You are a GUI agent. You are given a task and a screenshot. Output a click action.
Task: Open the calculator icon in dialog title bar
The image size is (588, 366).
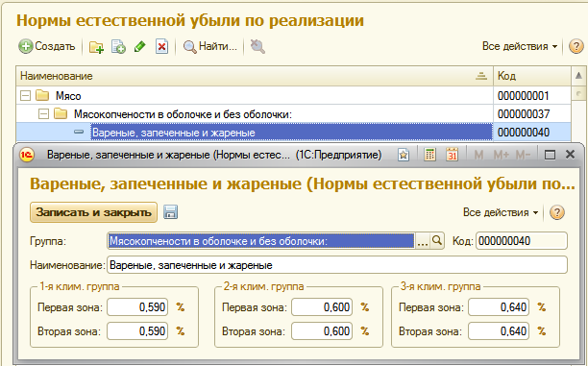point(429,155)
